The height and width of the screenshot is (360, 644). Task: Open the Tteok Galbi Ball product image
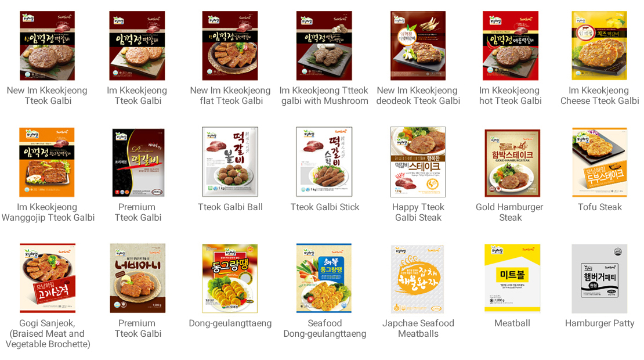click(x=230, y=161)
